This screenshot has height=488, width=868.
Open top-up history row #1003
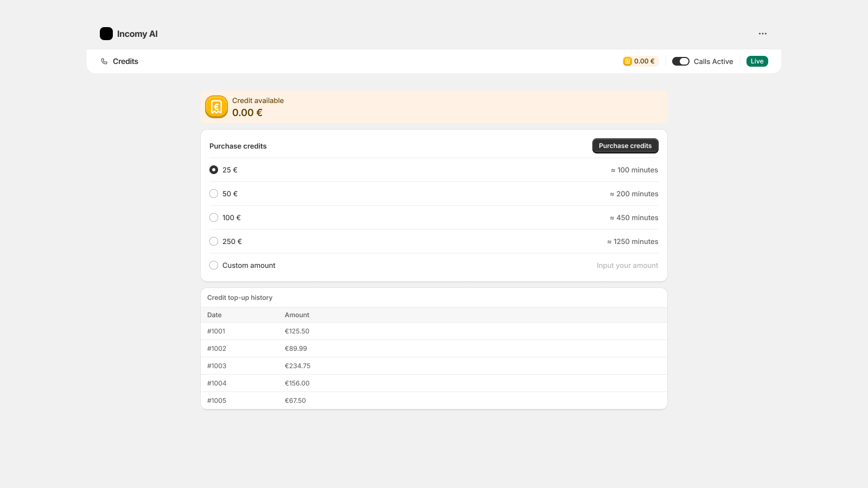[x=434, y=366]
